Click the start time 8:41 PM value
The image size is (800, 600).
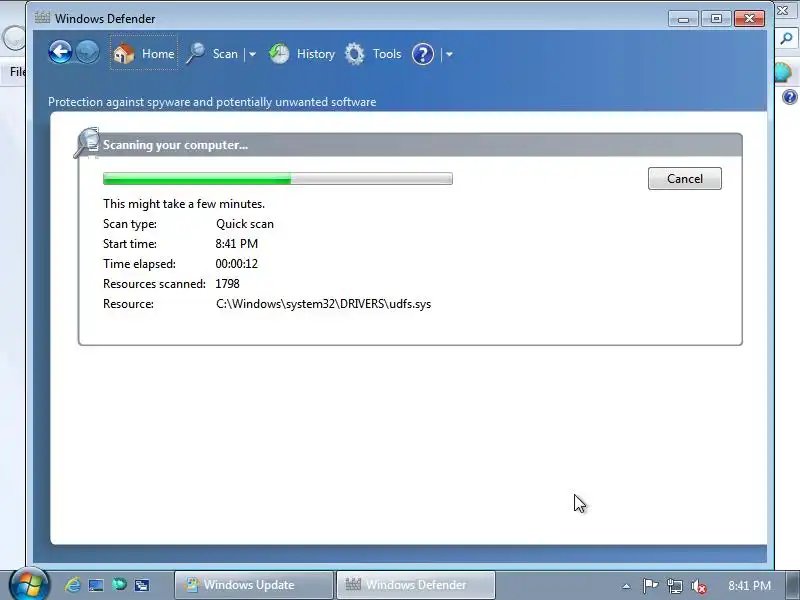[237, 244]
